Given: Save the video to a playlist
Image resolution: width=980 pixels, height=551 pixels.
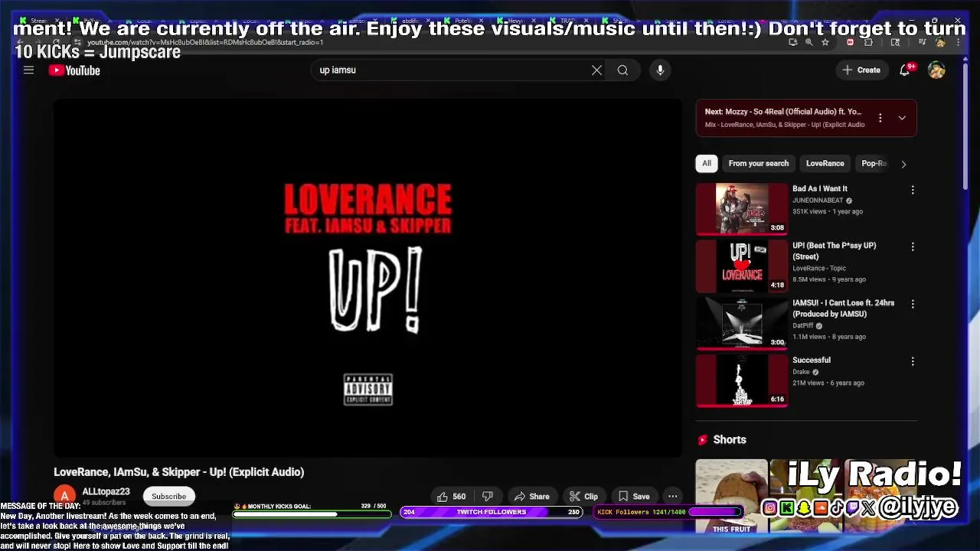Looking at the screenshot, I should pos(634,496).
